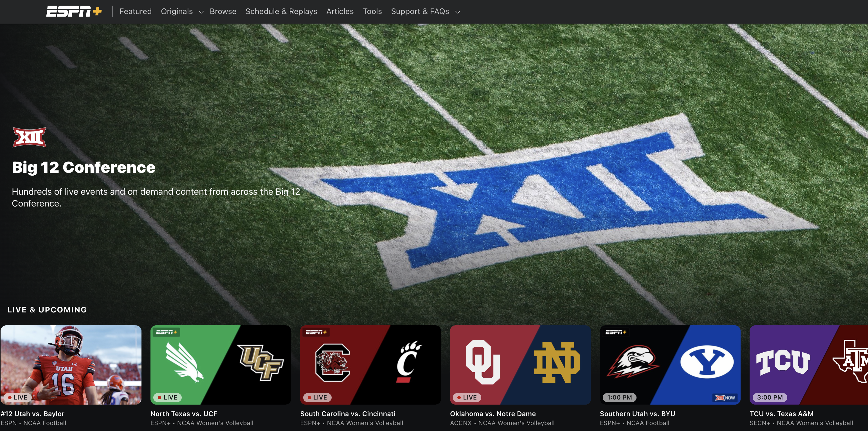Open the Tools page
This screenshot has width=868, height=431.
tap(372, 12)
